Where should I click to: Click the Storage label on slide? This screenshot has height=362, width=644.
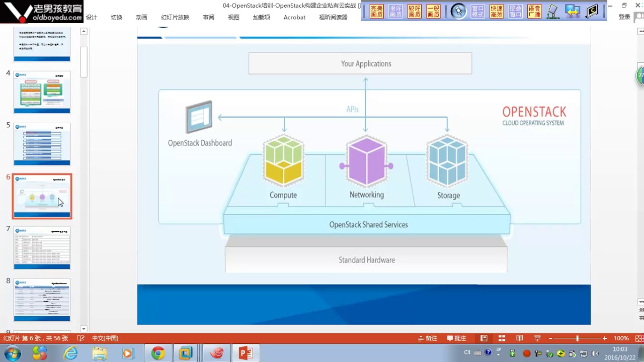tap(448, 195)
